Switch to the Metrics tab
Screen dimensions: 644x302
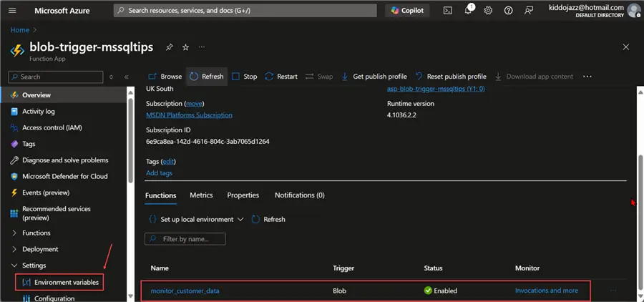click(x=201, y=195)
